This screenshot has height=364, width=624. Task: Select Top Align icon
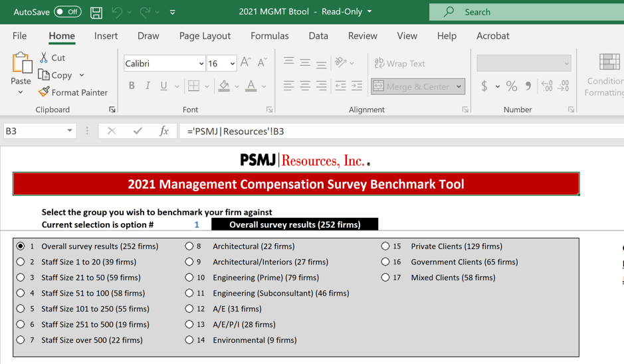point(289,62)
